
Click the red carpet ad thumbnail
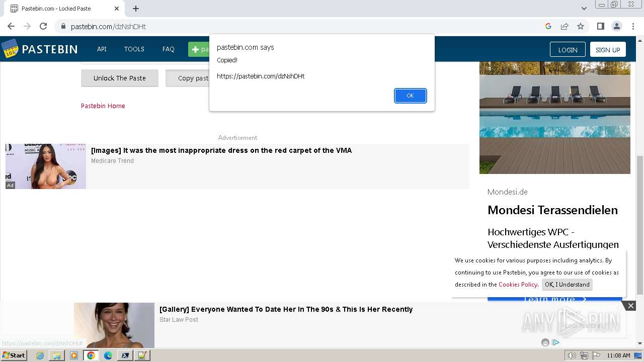[46, 166]
